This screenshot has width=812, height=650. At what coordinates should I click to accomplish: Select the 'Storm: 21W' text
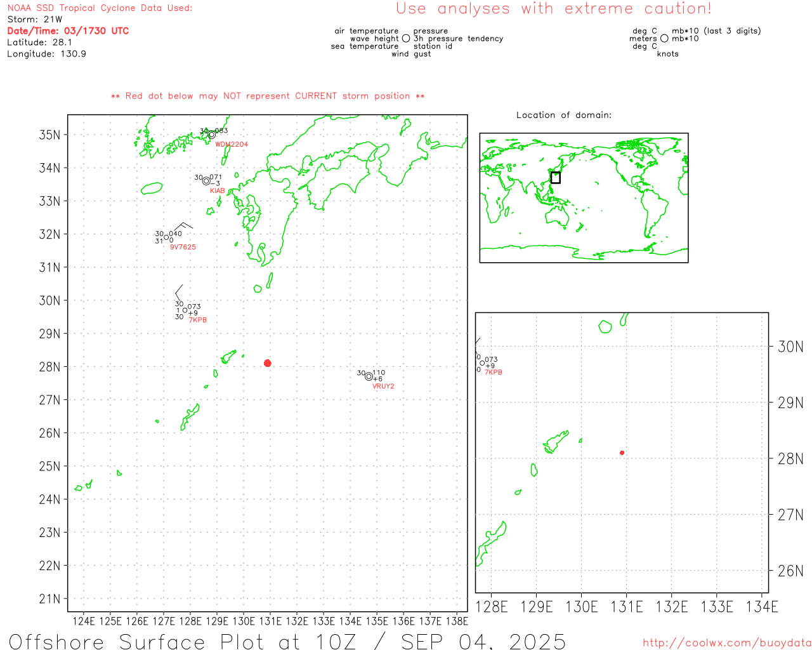pos(35,20)
